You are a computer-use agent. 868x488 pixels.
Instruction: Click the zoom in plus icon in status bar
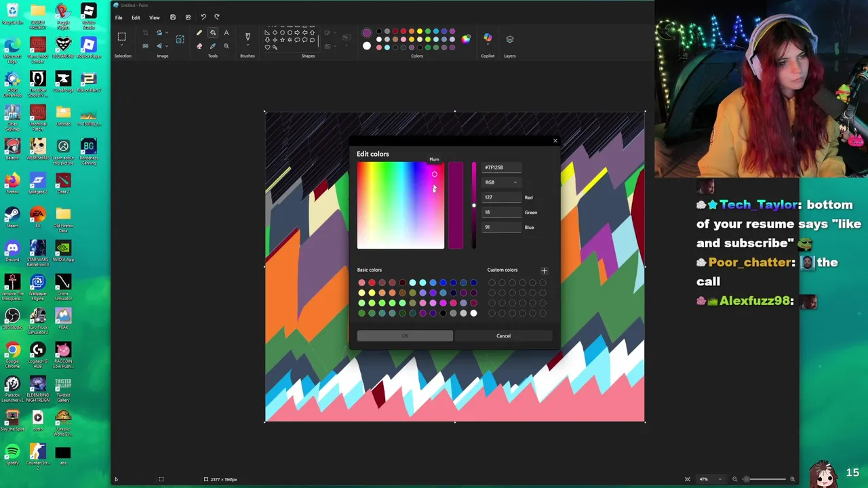(x=792, y=479)
